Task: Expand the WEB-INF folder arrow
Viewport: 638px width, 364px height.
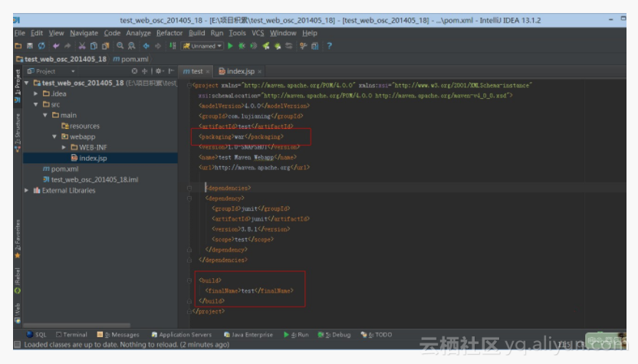Action: click(x=64, y=147)
